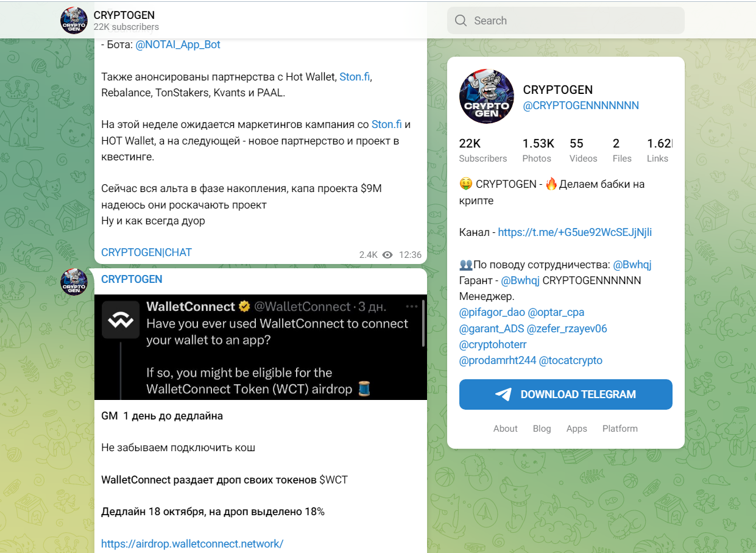Select the Links stat
The height and width of the screenshot is (553, 756).
point(659,151)
